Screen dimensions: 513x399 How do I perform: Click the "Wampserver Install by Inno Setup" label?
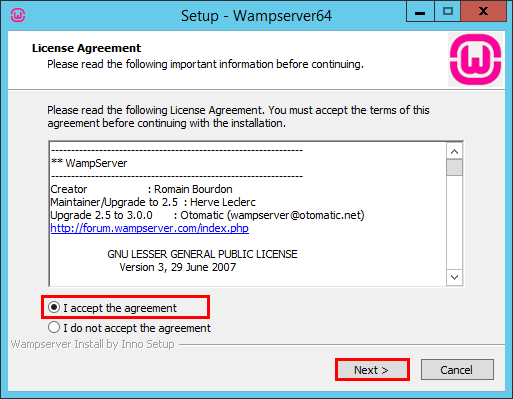click(92, 344)
